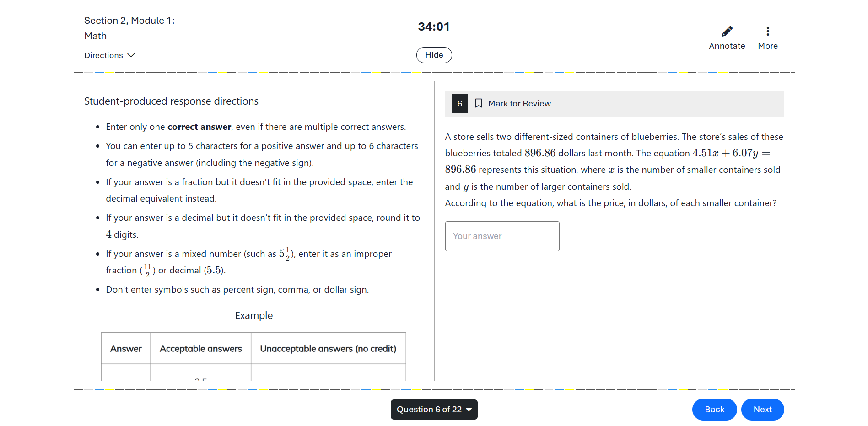Click the Annotate pencil icon
Screen dimensions: 868x426
(727, 31)
